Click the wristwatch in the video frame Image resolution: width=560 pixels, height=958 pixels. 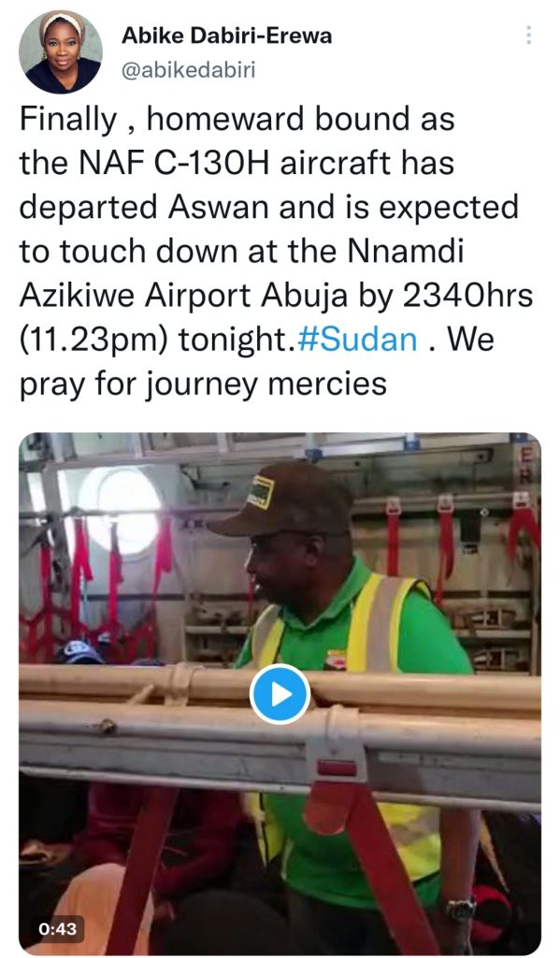click(x=461, y=909)
